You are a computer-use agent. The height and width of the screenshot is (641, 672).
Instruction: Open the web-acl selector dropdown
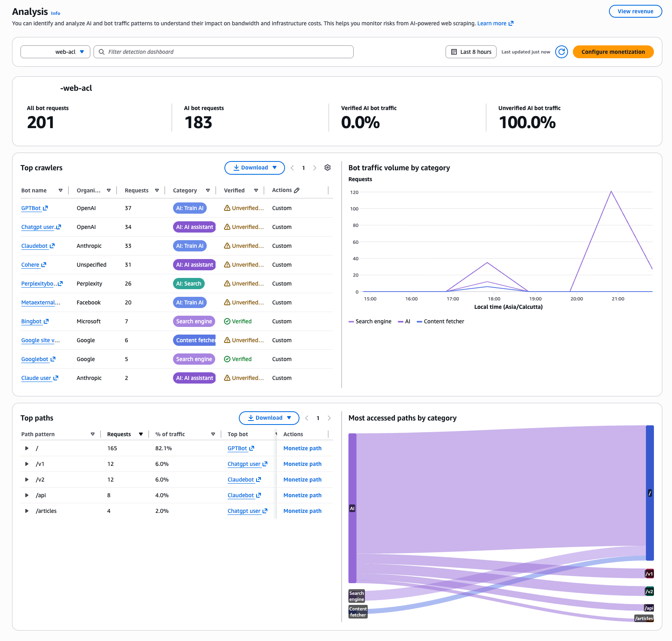(55, 52)
